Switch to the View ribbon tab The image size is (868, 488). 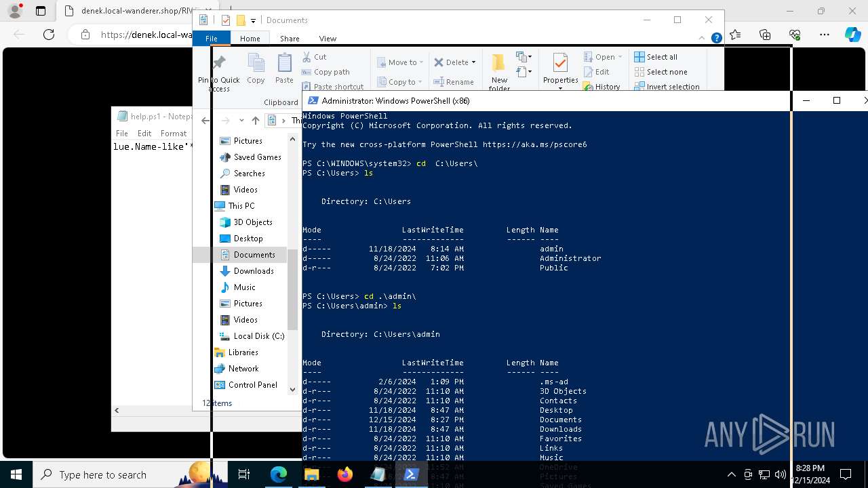[328, 39]
